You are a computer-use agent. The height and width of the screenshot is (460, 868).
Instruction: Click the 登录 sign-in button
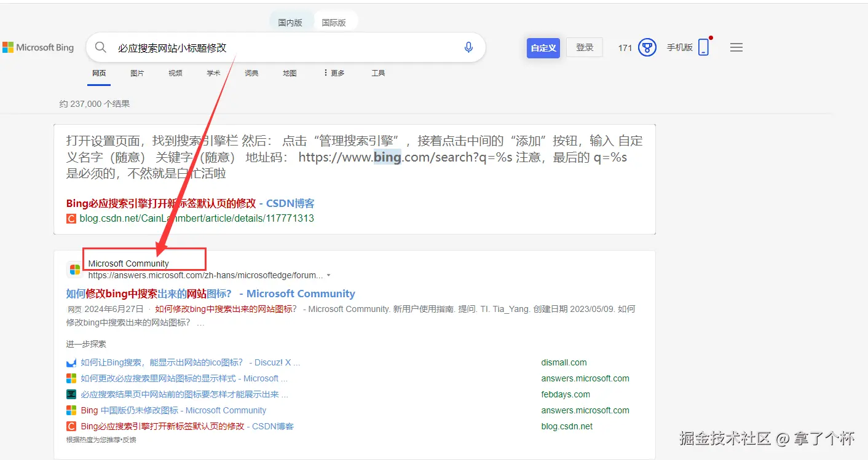(583, 47)
